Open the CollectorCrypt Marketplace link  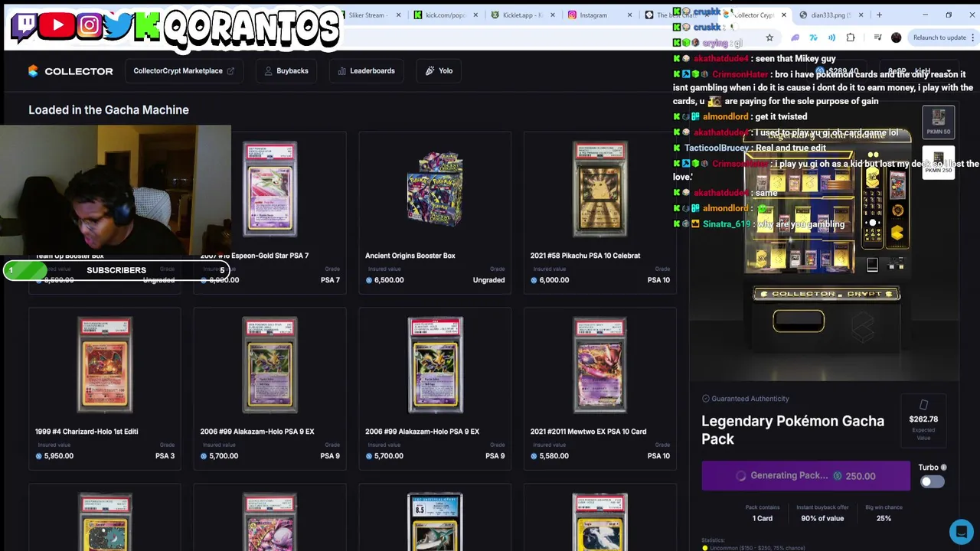point(184,70)
